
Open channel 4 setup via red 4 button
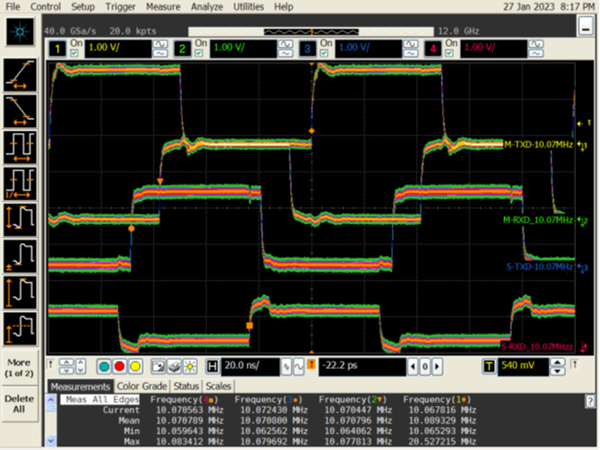pyautogui.click(x=432, y=49)
